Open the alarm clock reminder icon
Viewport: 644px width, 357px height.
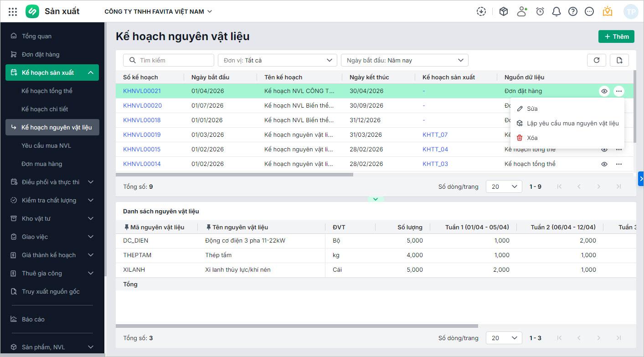pos(540,11)
